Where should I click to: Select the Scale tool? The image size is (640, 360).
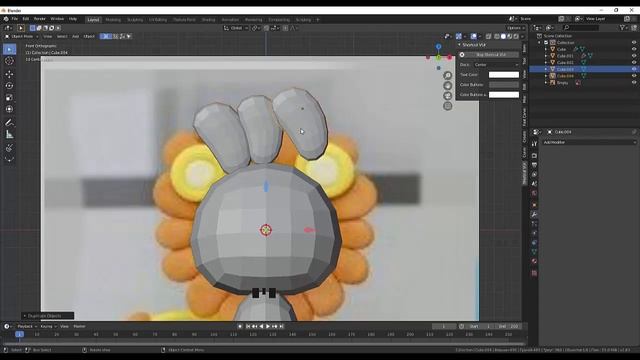[9, 98]
